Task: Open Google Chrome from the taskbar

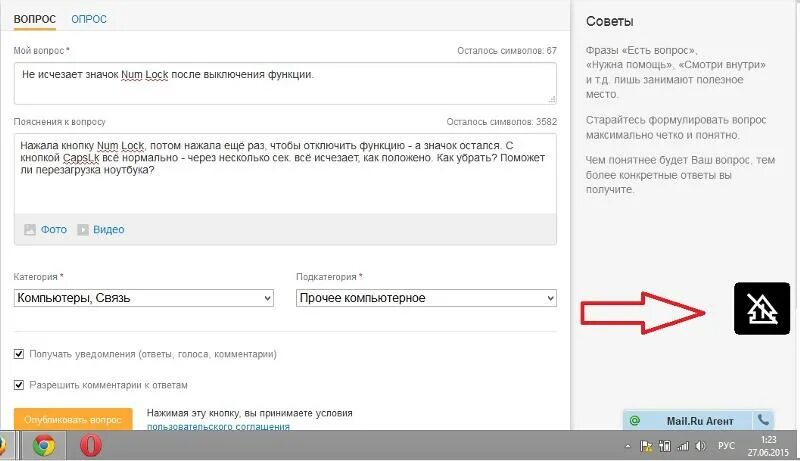Action: (44, 446)
